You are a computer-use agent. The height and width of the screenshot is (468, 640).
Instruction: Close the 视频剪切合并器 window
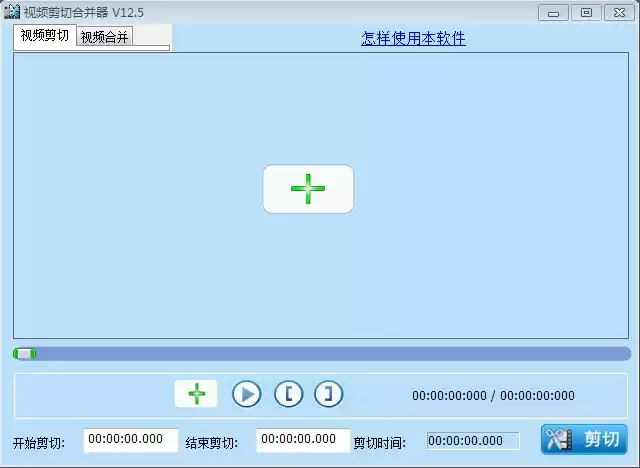click(x=616, y=12)
